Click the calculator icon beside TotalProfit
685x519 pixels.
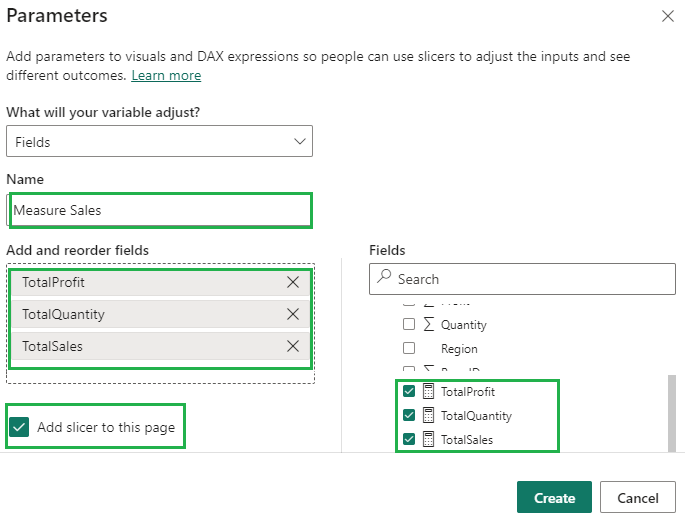pyautogui.click(x=429, y=391)
